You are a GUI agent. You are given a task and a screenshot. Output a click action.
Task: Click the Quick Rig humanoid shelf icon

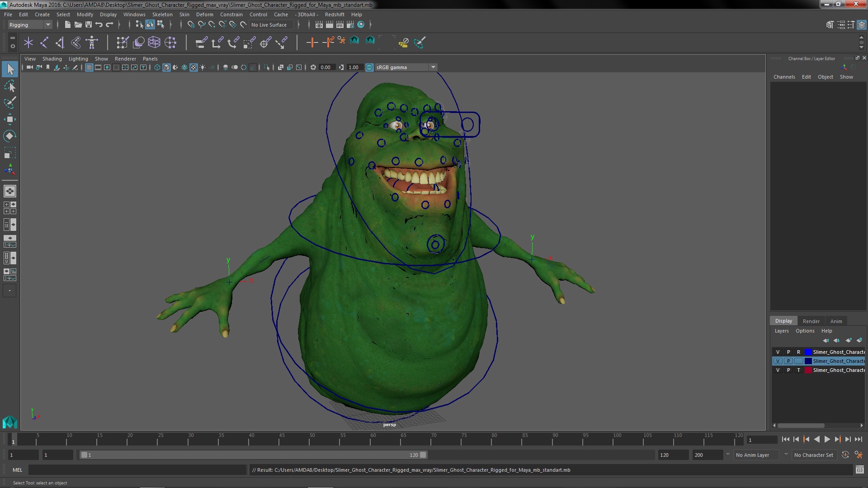pos(92,43)
